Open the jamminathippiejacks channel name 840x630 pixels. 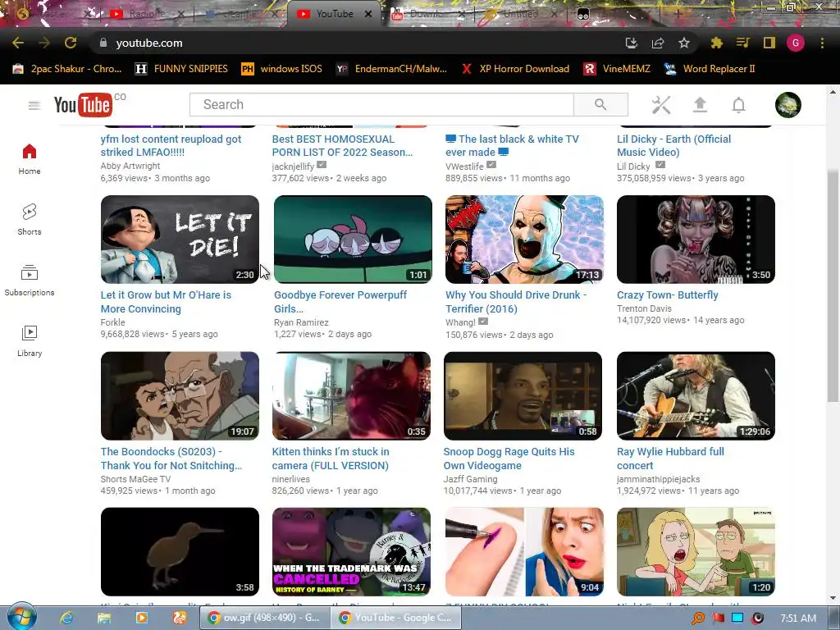click(659, 479)
